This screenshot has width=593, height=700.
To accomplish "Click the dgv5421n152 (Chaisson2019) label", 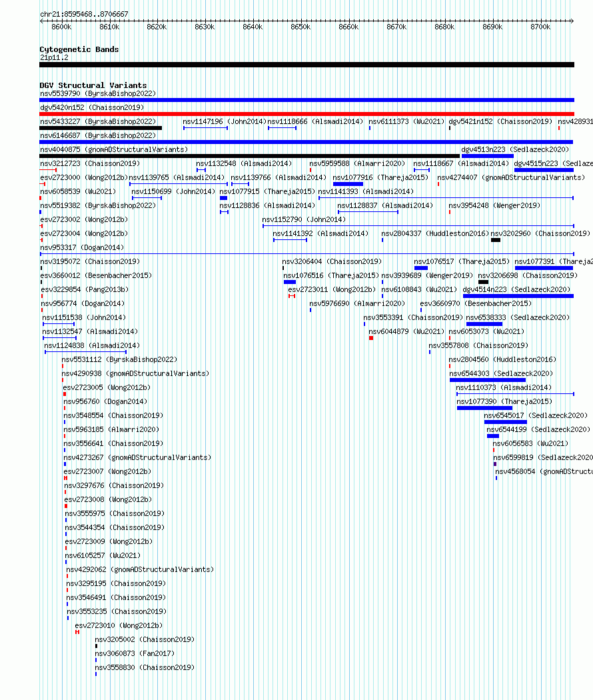I will pyautogui.click(x=500, y=121).
